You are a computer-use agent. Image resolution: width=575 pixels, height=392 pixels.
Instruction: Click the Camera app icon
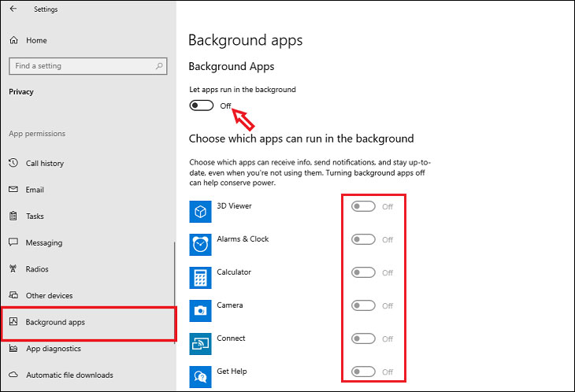(x=201, y=311)
